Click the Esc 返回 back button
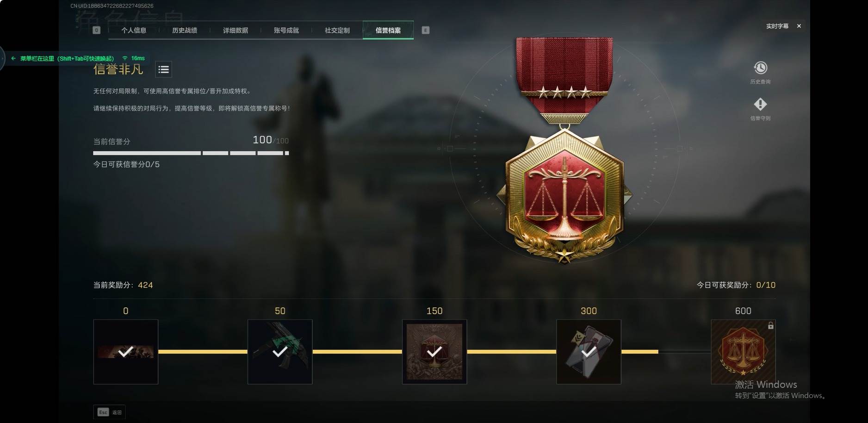This screenshot has width=868, height=423. [x=110, y=412]
